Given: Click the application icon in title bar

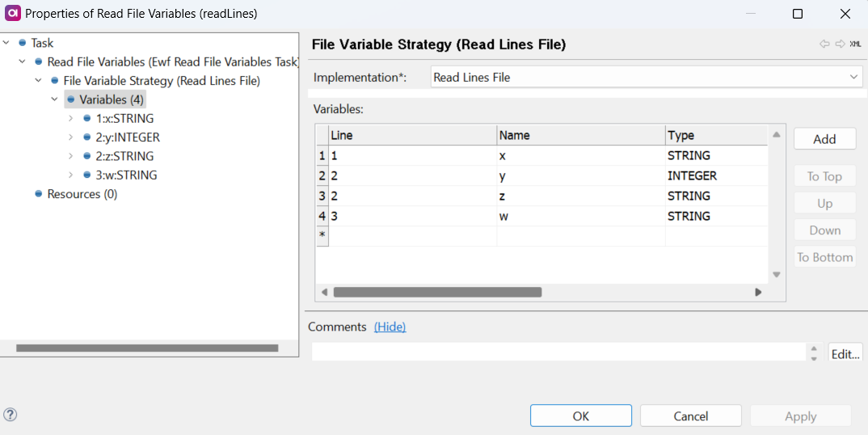Looking at the screenshot, I should (x=12, y=14).
